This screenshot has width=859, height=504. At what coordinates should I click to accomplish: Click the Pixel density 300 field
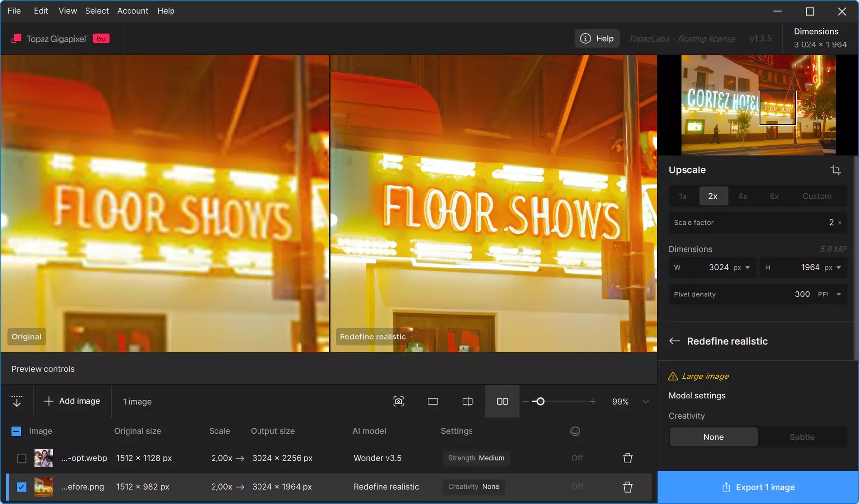coord(758,294)
